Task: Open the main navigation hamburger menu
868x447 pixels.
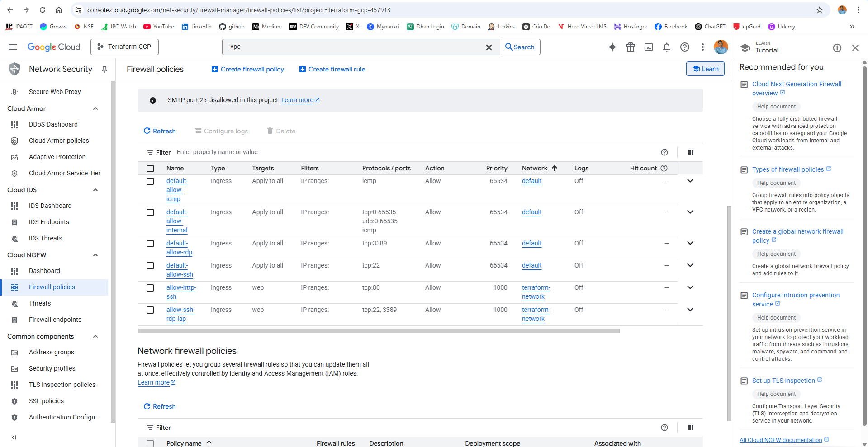Action: pyautogui.click(x=13, y=47)
